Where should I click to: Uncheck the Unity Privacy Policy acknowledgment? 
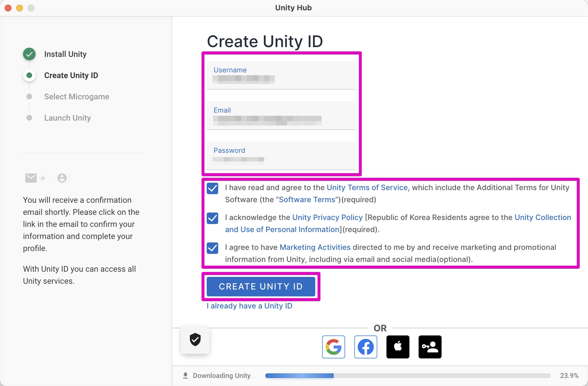click(x=212, y=219)
